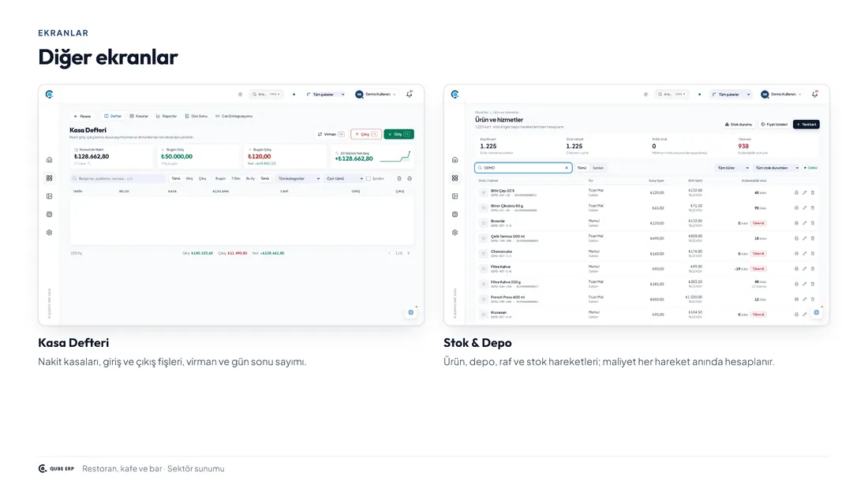Click Kasa Defteri record search field

coord(118,179)
